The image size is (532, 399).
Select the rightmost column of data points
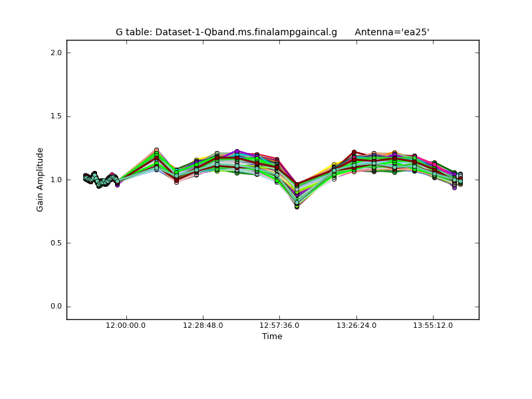460,179
